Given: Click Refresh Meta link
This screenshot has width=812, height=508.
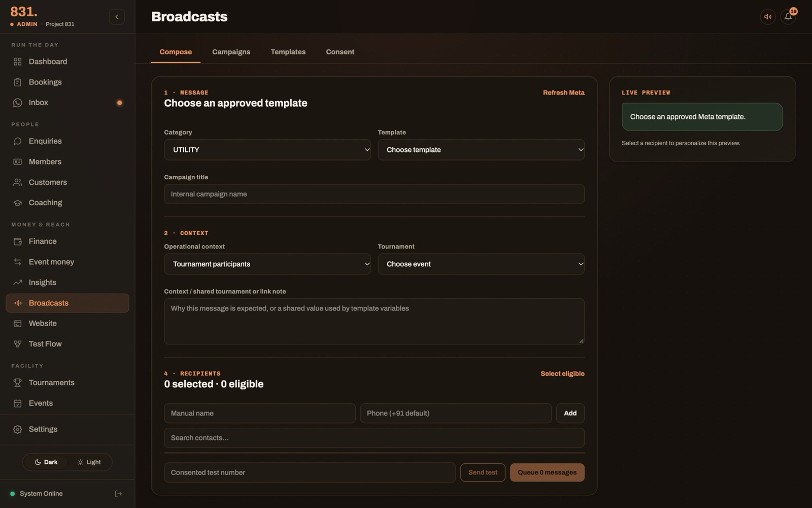Looking at the screenshot, I should click(563, 92).
